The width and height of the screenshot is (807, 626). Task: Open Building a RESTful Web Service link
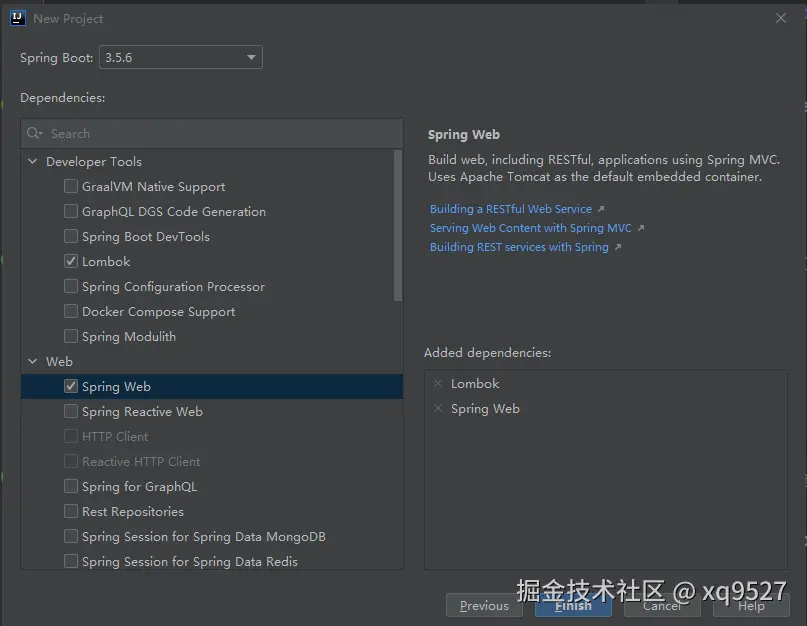click(x=511, y=209)
